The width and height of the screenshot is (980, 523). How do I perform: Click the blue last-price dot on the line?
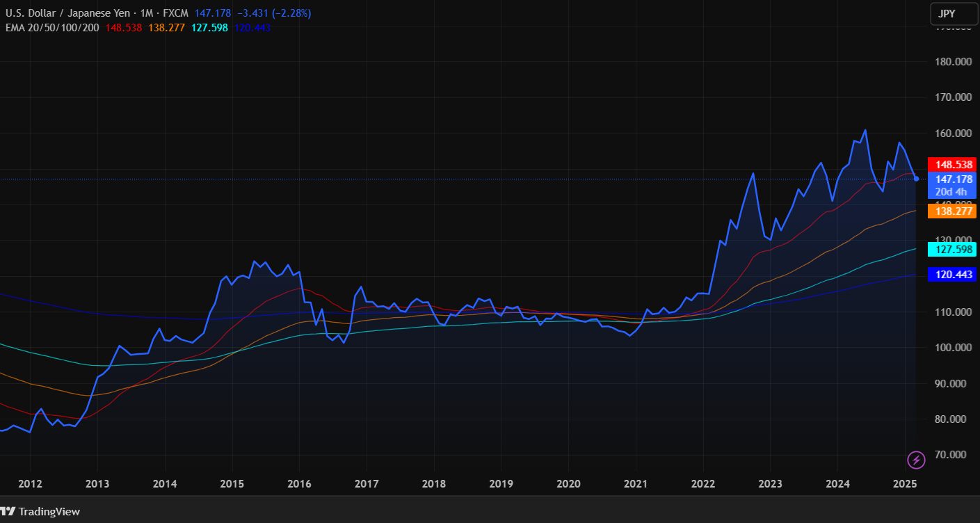coord(916,179)
